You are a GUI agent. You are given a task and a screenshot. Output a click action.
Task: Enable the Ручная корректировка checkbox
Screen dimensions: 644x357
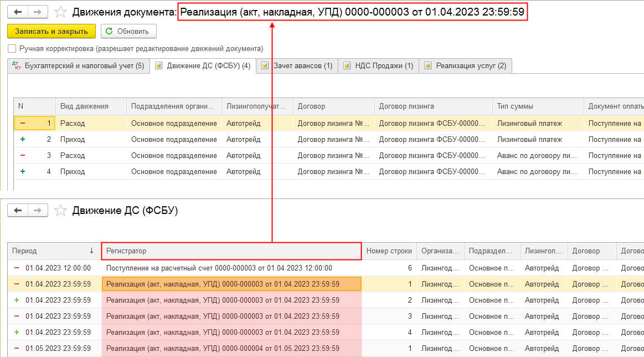(x=12, y=49)
